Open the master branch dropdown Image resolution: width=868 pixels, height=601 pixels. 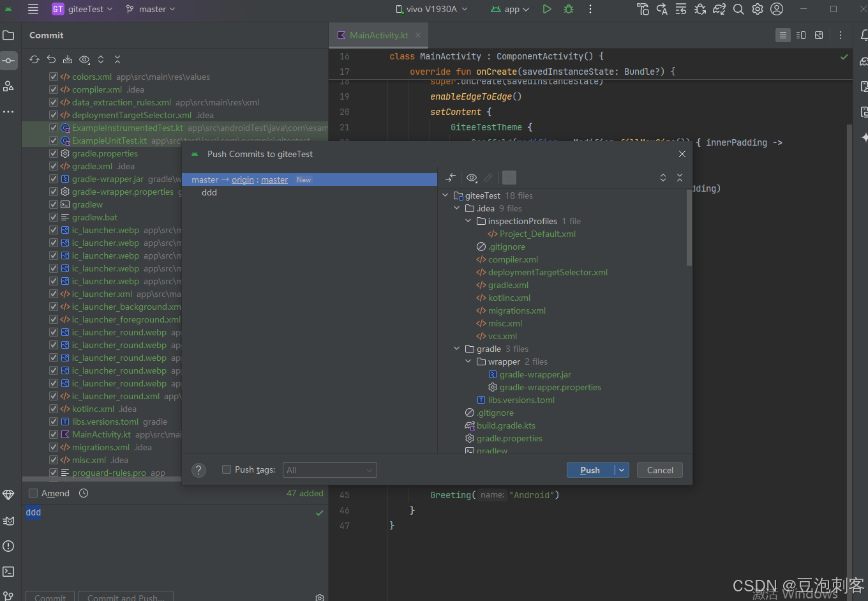pos(150,9)
